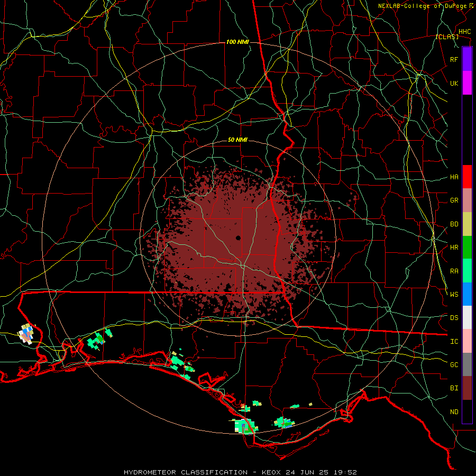The image size is (476, 476).
Task: Click the "HA" legend label
Action: (454, 177)
